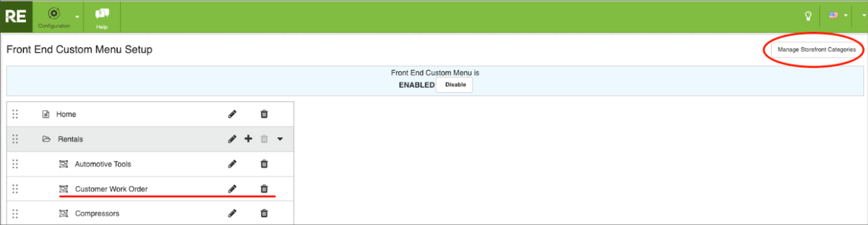Image resolution: width=868 pixels, height=225 pixels.
Task: Edit the Customer Work Order entry
Action: pyautogui.click(x=232, y=189)
